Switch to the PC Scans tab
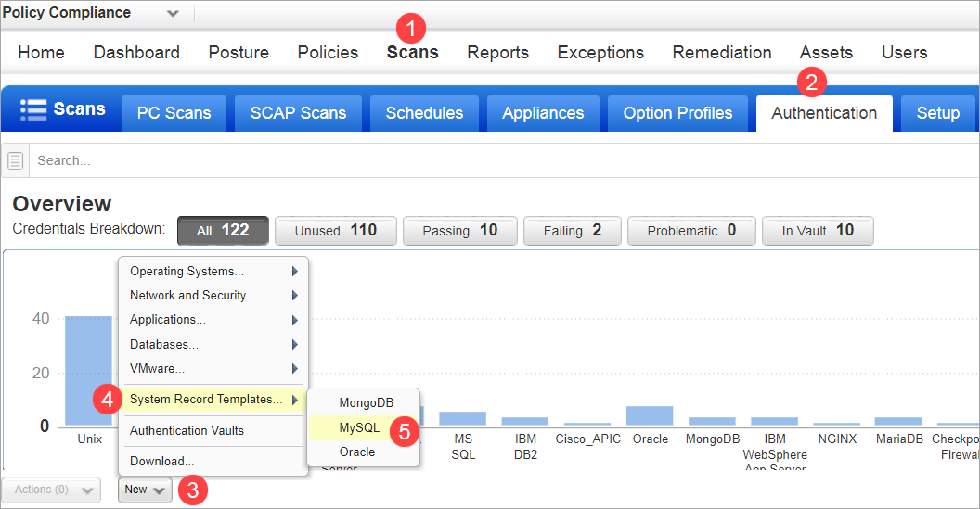 pyautogui.click(x=174, y=113)
